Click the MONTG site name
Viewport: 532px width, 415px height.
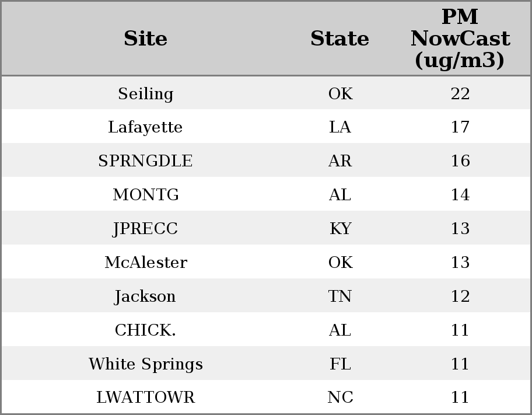145,195
